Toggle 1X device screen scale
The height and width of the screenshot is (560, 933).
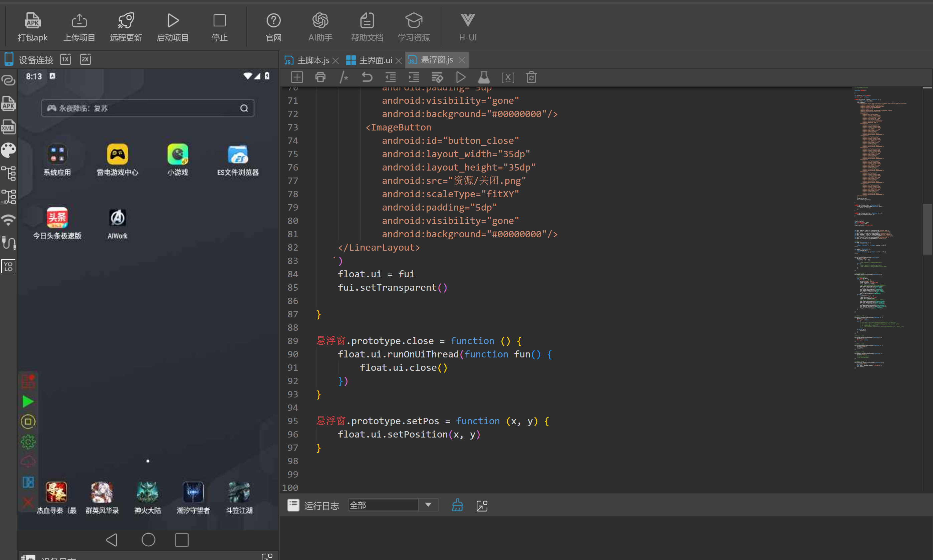click(x=65, y=60)
